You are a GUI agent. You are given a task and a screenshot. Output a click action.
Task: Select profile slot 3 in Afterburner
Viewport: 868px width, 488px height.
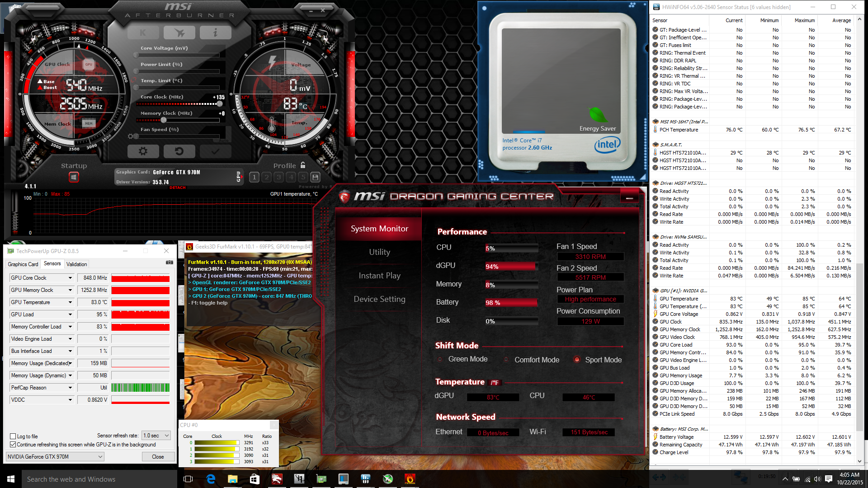pyautogui.click(x=278, y=177)
